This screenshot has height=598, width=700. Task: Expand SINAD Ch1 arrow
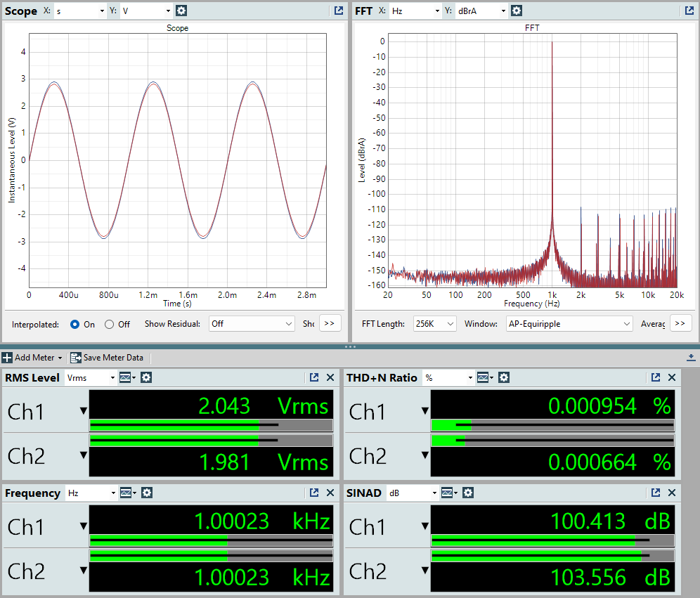(x=425, y=526)
